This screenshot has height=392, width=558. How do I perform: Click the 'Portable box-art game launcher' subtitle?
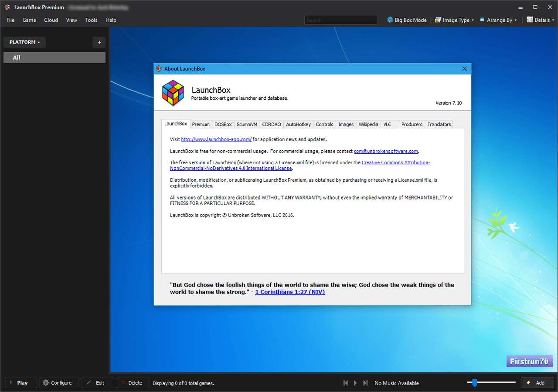pyautogui.click(x=240, y=98)
